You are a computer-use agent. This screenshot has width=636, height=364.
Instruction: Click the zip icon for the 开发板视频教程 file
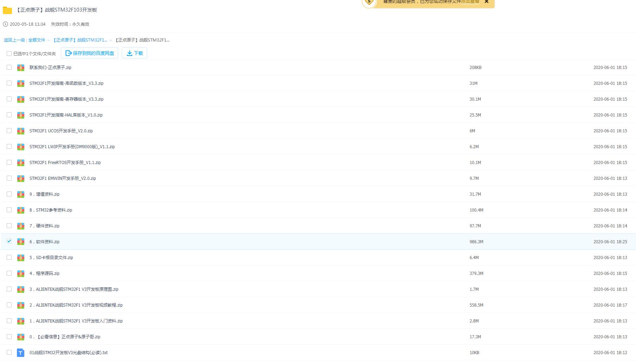(21, 305)
